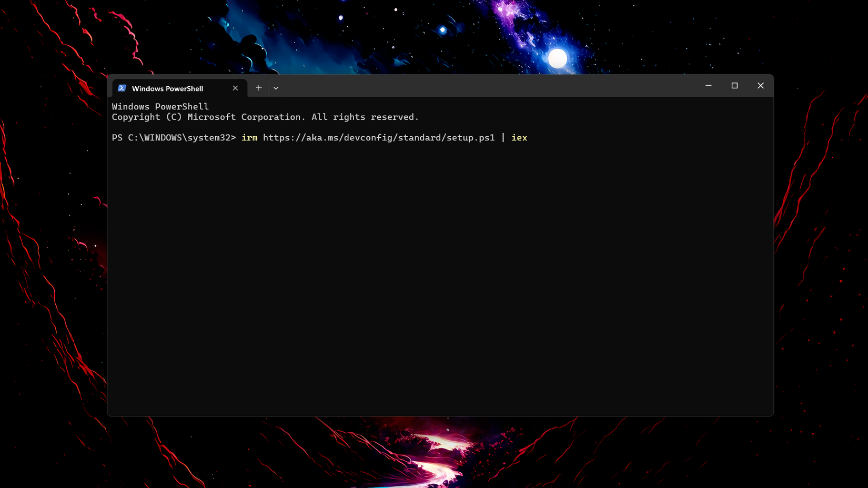Image resolution: width=868 pixels, height=488 pixels.
Task: Select the Windows PowerShell tab
Action: (x=179, y=88)
